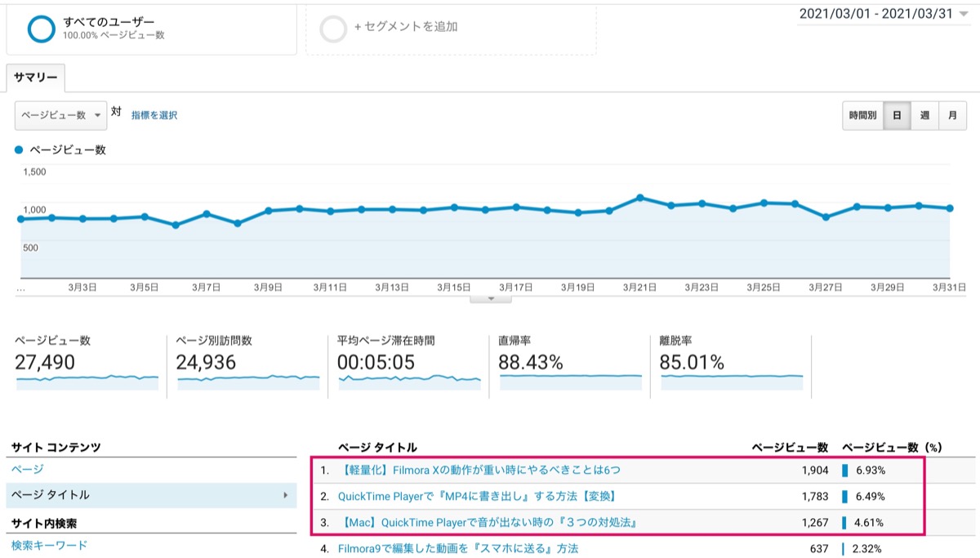Open the ページ site content link
Screen dimensions: 980x558
pyautogui.click(x=28, y=469)
